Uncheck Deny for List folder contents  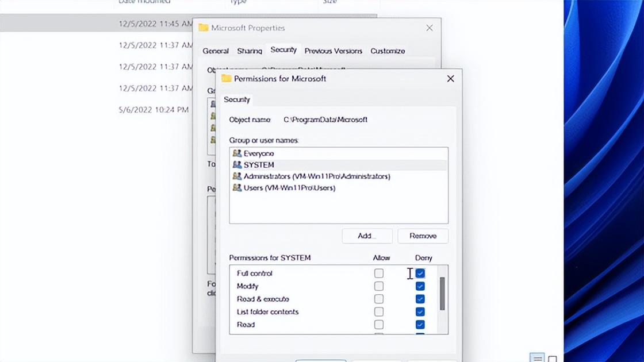tap(420, 311)
